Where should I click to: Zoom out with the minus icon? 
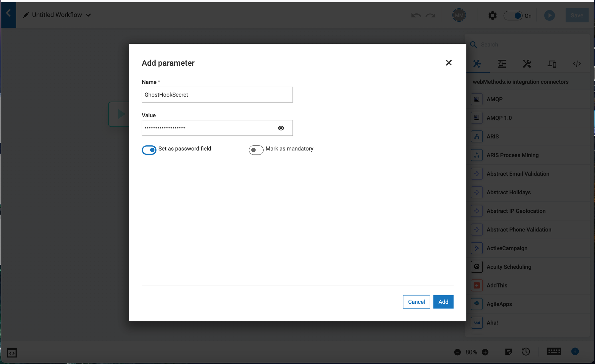point(458,352)
